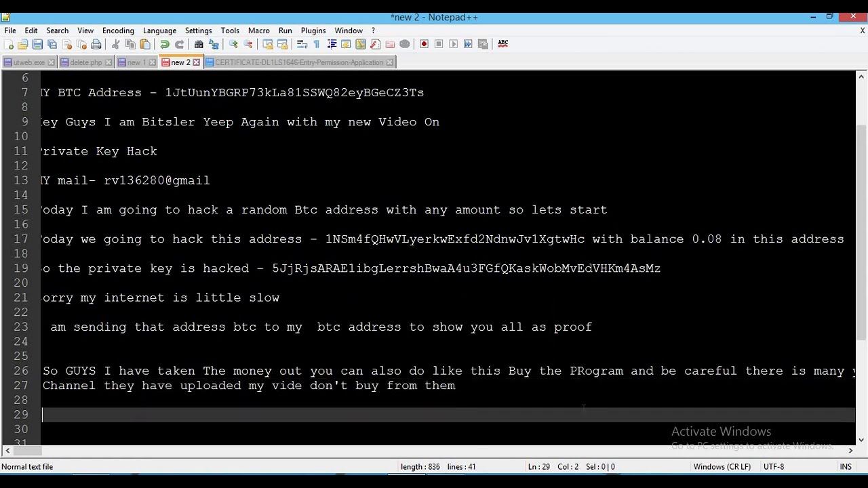Open Find with the binoculars icon
Viewport: 868px width, 488px height.
click(199, 44)
